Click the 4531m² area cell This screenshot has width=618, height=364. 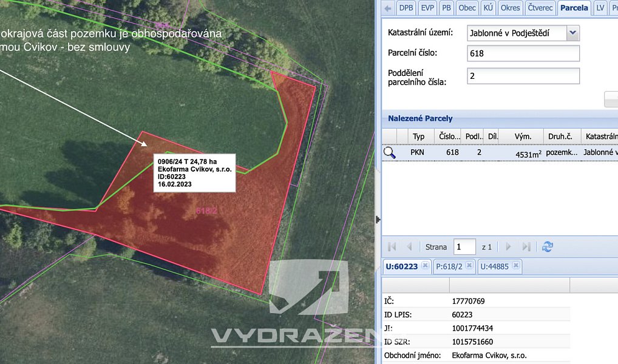tap(528, 154)
